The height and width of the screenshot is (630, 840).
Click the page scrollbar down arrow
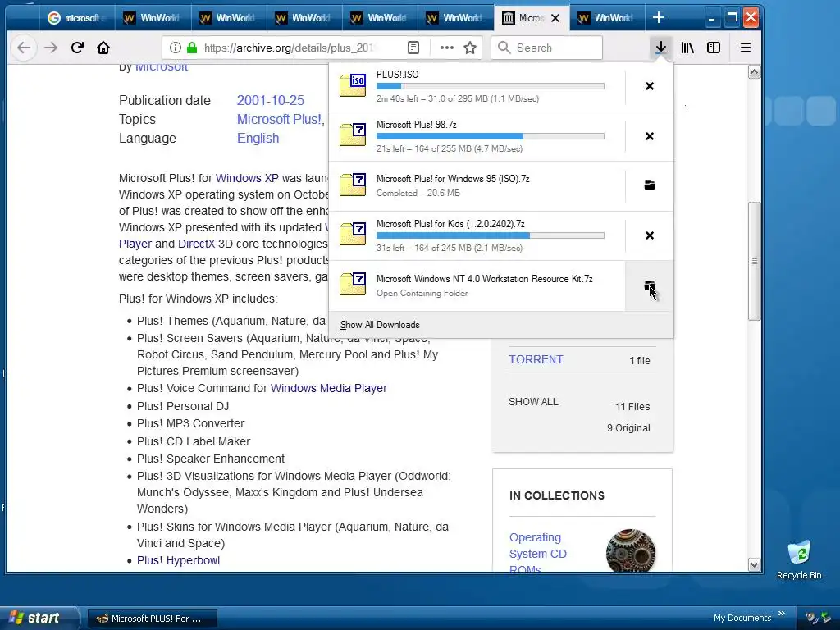coord(754,564)
